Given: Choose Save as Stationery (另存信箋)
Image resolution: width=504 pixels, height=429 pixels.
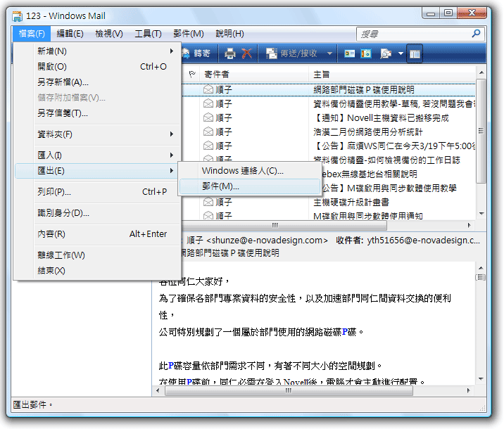Looking at the screenshot, I should click(x=97, y=113).
